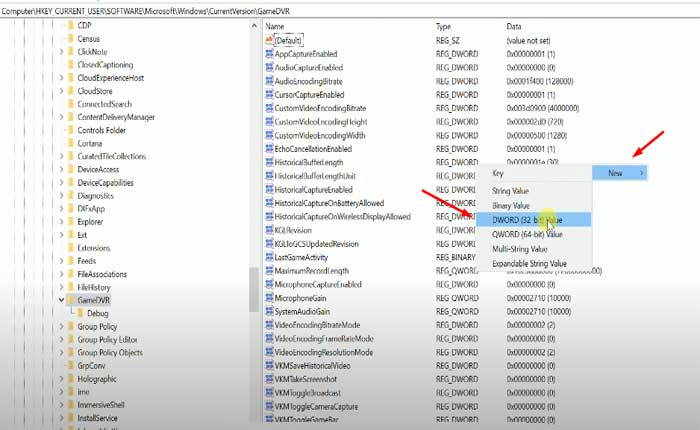The height and width of the screenshot is (430, 700).
Task: Click the KGLRevision value icon
Action: coord(269,230)
